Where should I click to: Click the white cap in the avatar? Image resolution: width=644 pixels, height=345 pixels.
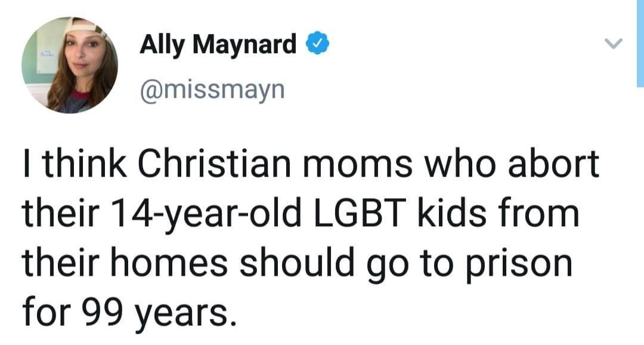click(85, 27)
